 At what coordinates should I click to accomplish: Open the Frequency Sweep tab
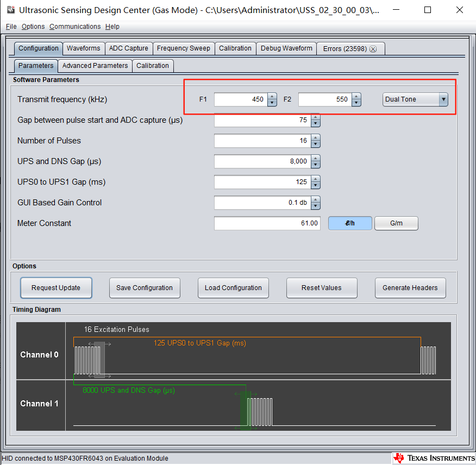click(x=184, y=48)
